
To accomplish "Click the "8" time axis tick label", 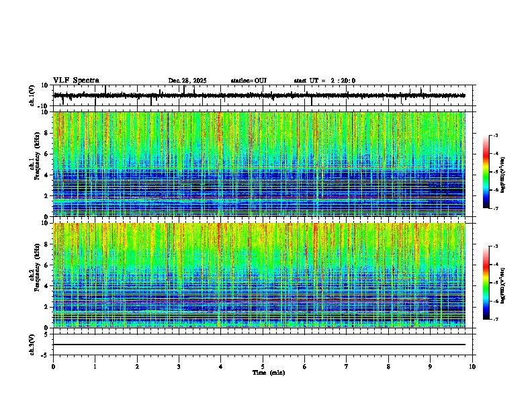I will 388,367.
